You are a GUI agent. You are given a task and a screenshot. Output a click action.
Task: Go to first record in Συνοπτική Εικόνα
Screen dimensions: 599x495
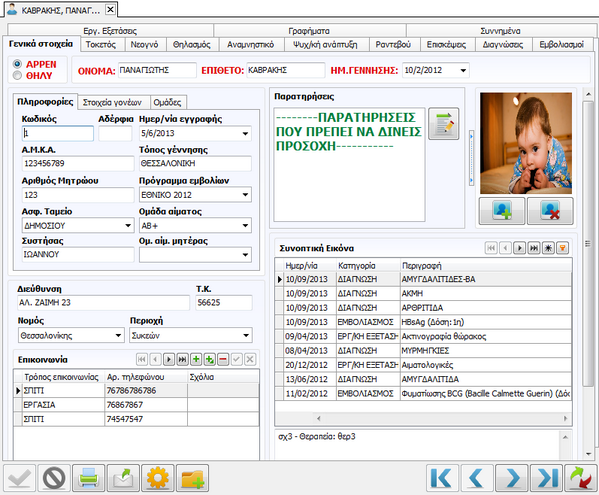491,248
